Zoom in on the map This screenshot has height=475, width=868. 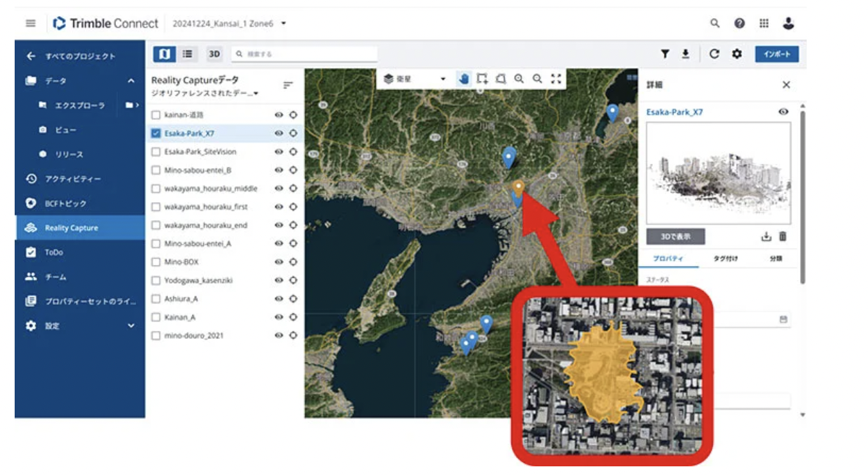pyautogui.click(x=519, y=79)
